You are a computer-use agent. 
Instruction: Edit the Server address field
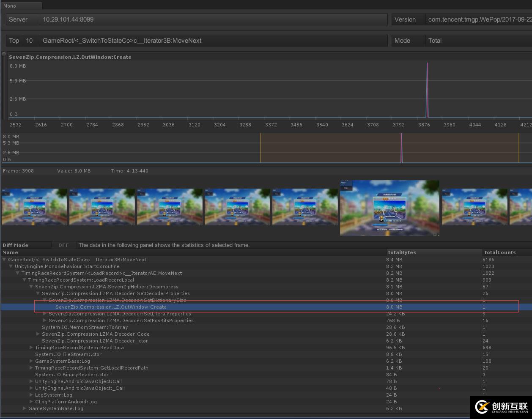pos(214,19)
